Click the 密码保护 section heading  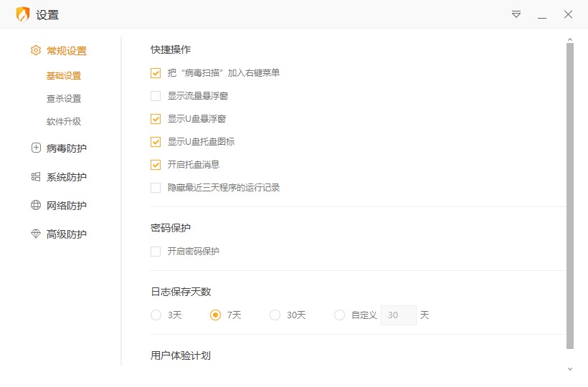tap(171, 228)
